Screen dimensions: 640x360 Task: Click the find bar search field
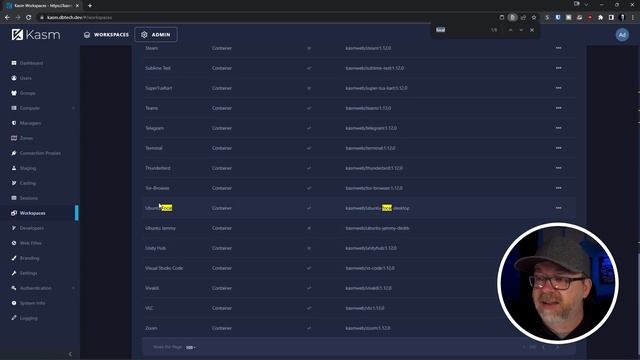point(461,30)
